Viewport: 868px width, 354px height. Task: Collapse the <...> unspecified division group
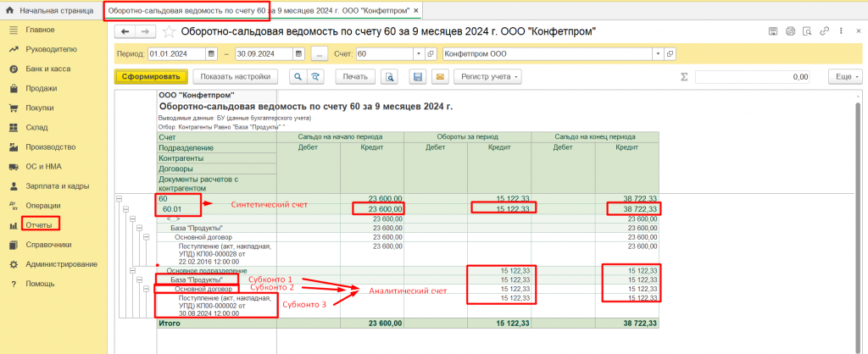(132, 218)
